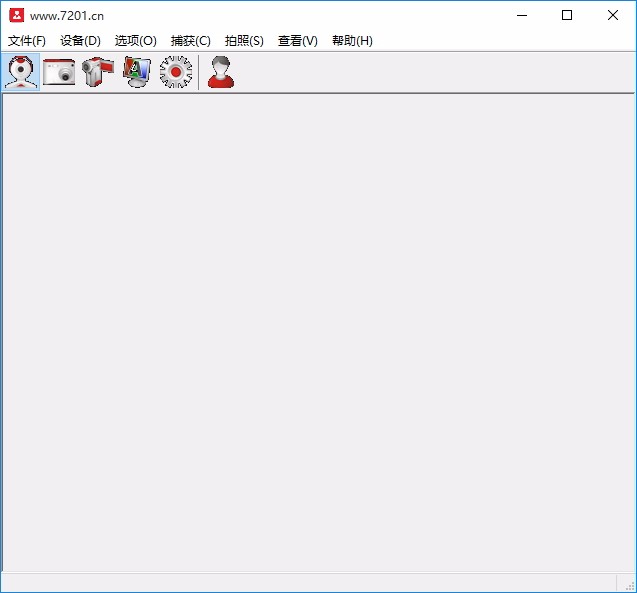Screen dimensions: 637x593
Task: Open the 帮助(H) menu
Action: 352,41
